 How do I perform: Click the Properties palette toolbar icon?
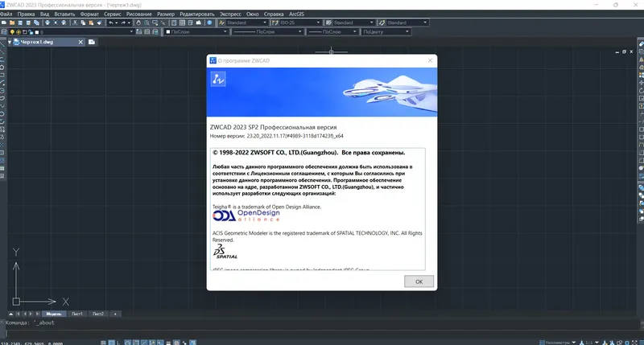coord(174,23)
